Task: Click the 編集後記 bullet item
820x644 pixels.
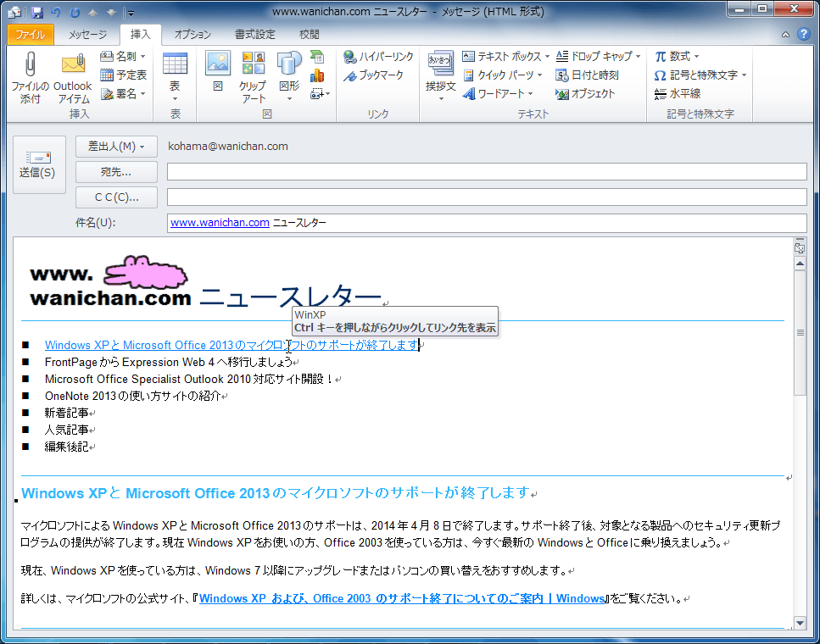Action: (x=66, y=447)
